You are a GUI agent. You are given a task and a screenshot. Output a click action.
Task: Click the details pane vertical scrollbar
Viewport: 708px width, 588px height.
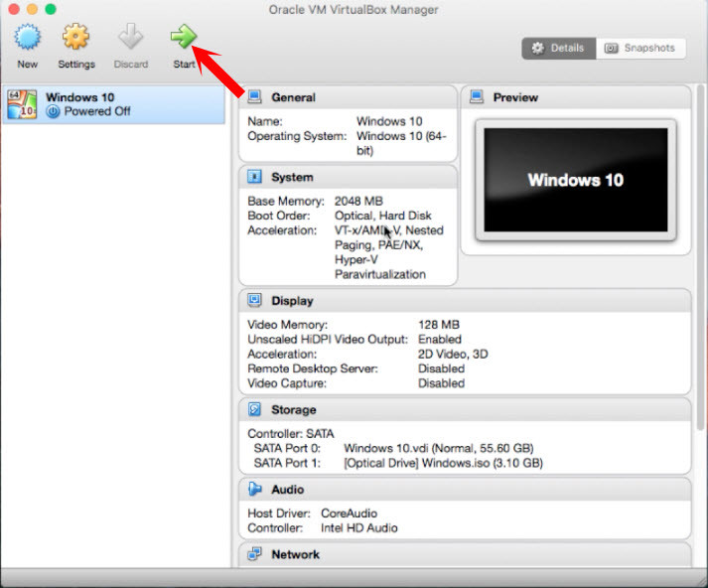click(x=700, y=257)
